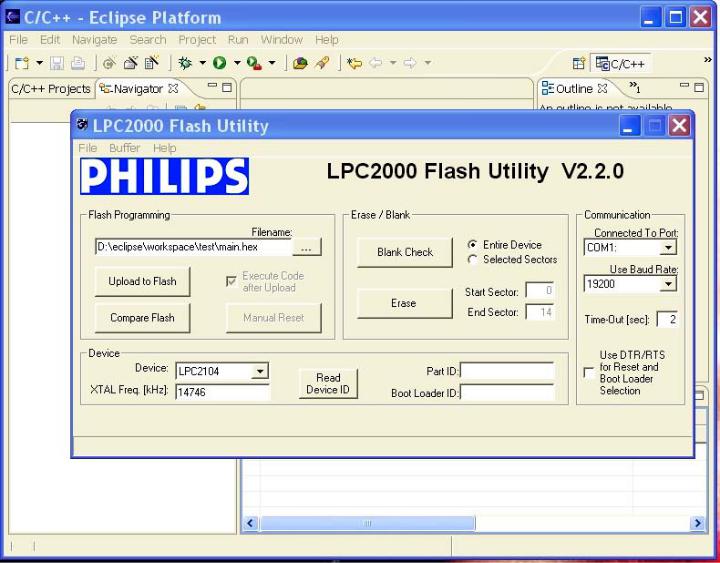Select the Selected Sectors radio button
Image resolution: width=720 pixels, height=563 pixels.
click(x=472, y=259)
